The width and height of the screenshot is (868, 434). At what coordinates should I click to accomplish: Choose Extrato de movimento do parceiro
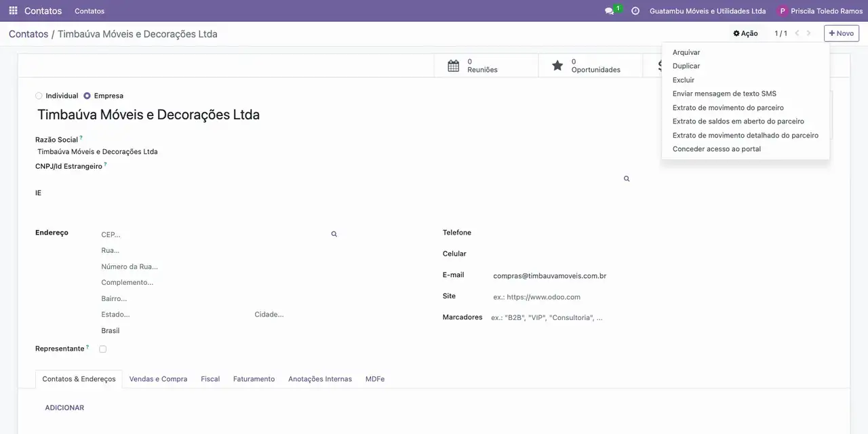tap(745, 108)
